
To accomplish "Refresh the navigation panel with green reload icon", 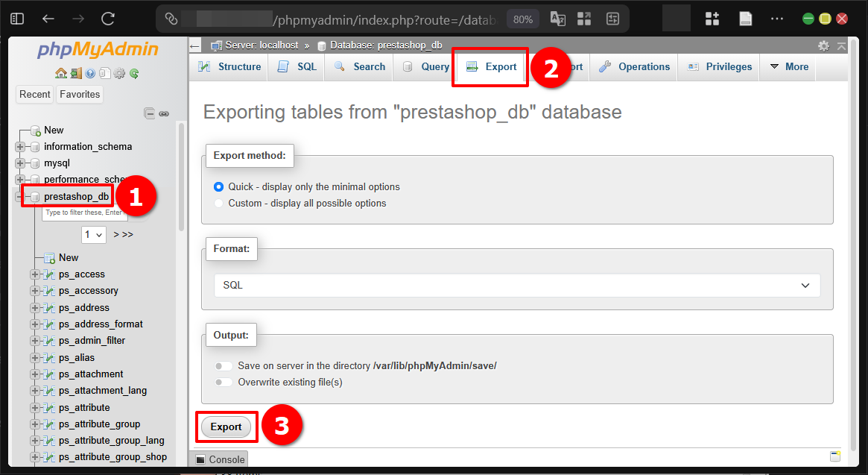I will pyautogui.click(x=134, y=73).
